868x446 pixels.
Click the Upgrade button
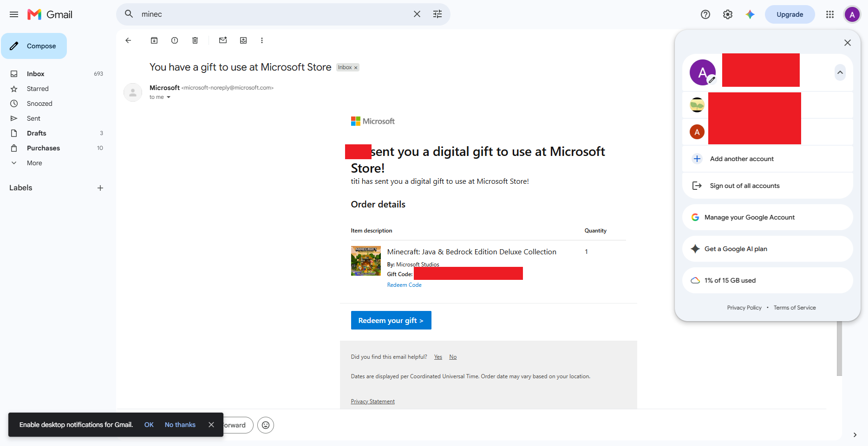pos(790,14)
